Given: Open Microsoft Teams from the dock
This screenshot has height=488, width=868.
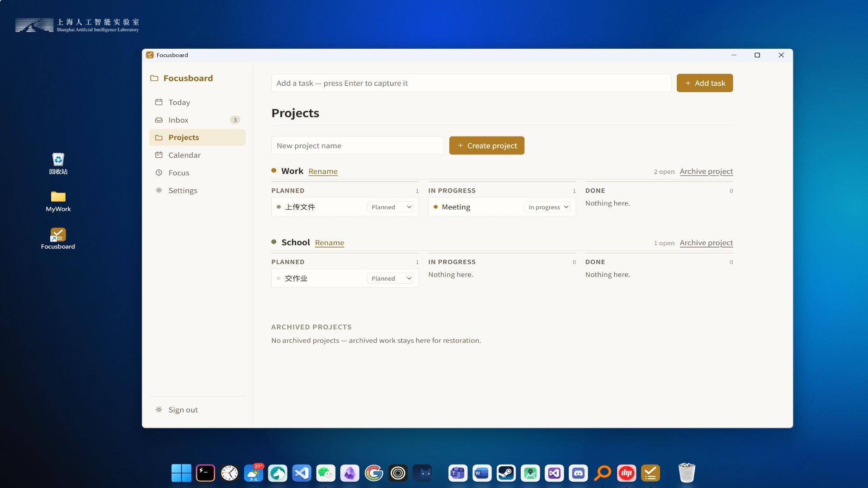Looking at the screenshot, I should click(458, 473).
